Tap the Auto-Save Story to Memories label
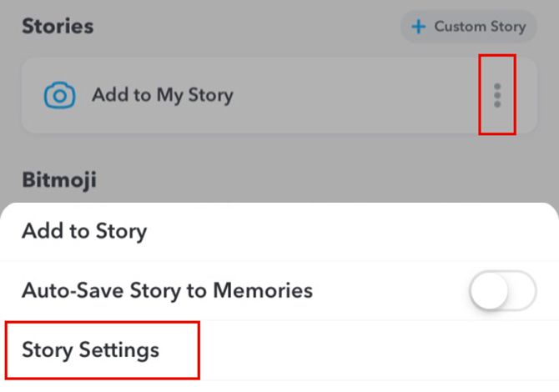The height and width of the screenshot is (392, 559). click(167, 290)
